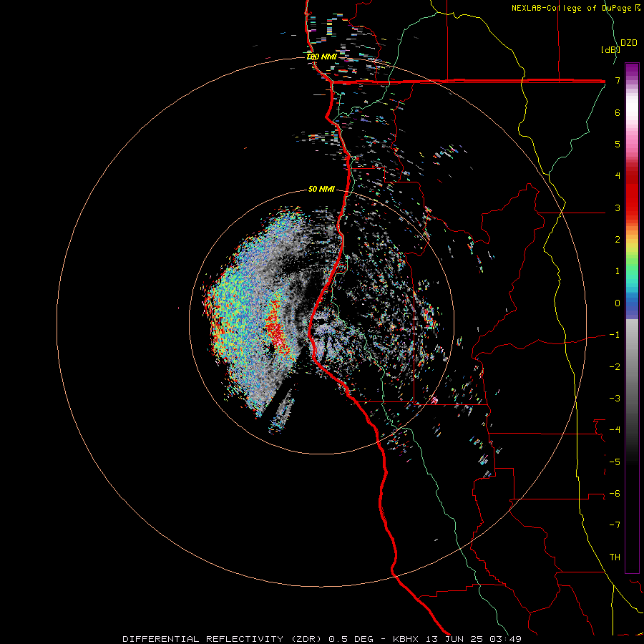Click the TH threshold label on scale
This screenshot has width=644, height=644.
tap(615, 557)
